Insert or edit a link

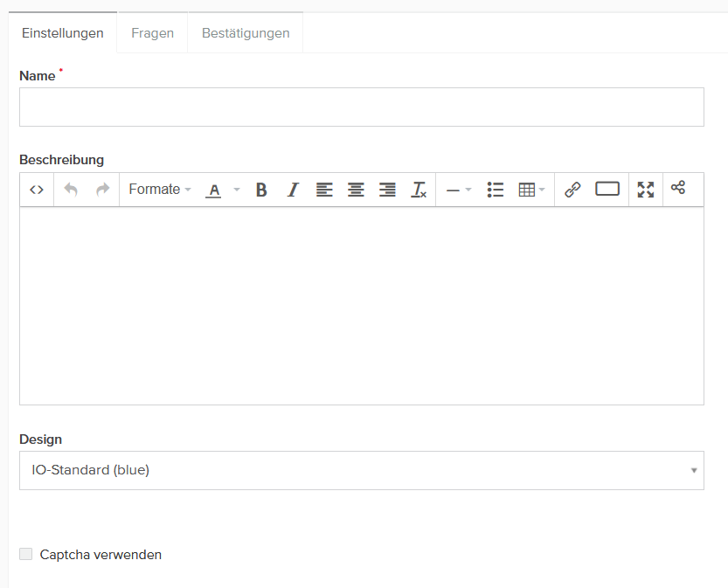point(572,190)
